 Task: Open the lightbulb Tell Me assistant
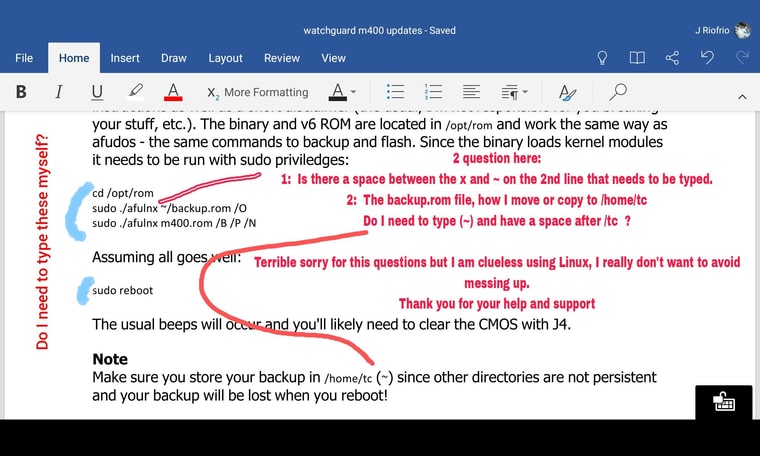click(x=603, y=58)
